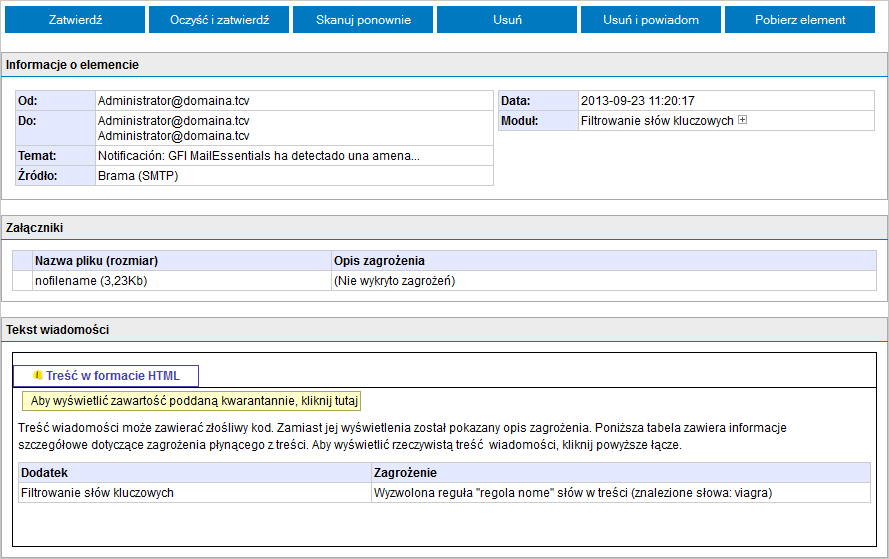Click Skanuj ponownie button
Screen dimensions: 889x559
click(x=363, y=20)
